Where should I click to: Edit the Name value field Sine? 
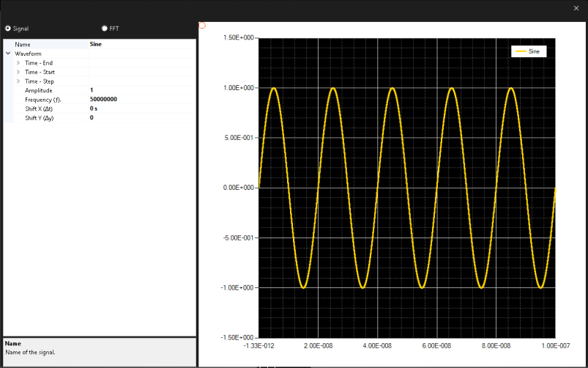pos(142,44)
